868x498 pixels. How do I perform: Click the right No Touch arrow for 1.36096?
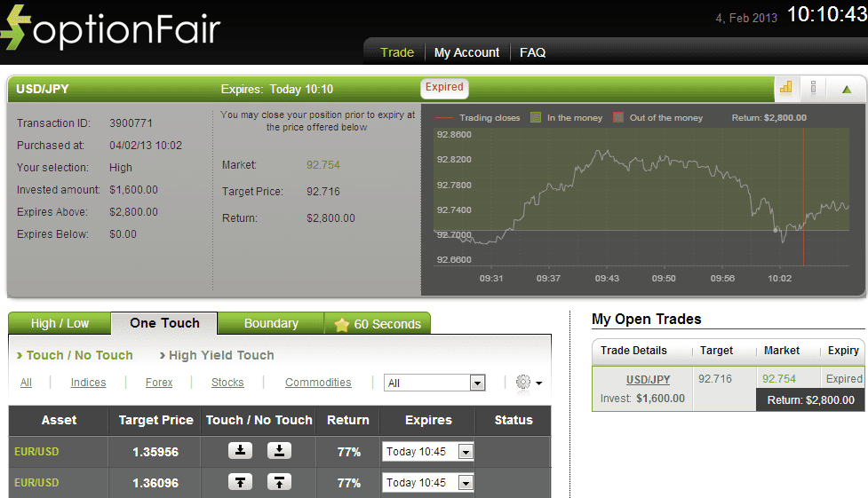tap(279, 482)
